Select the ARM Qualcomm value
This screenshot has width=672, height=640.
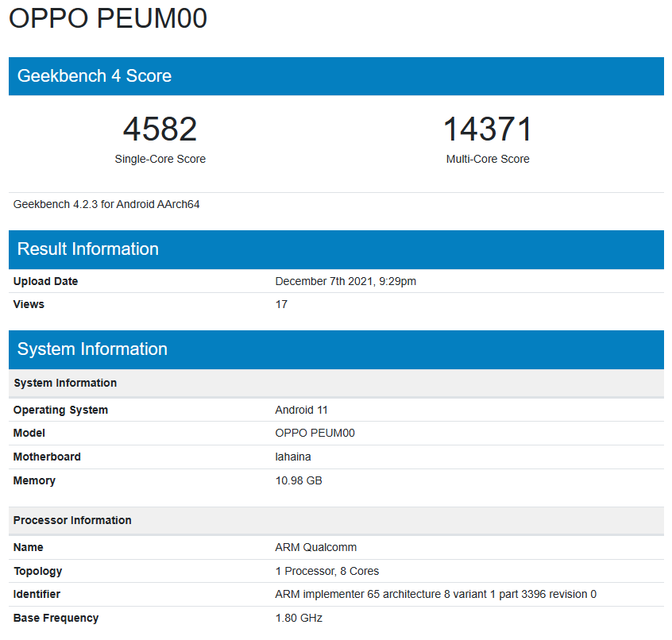coord(316,547)
